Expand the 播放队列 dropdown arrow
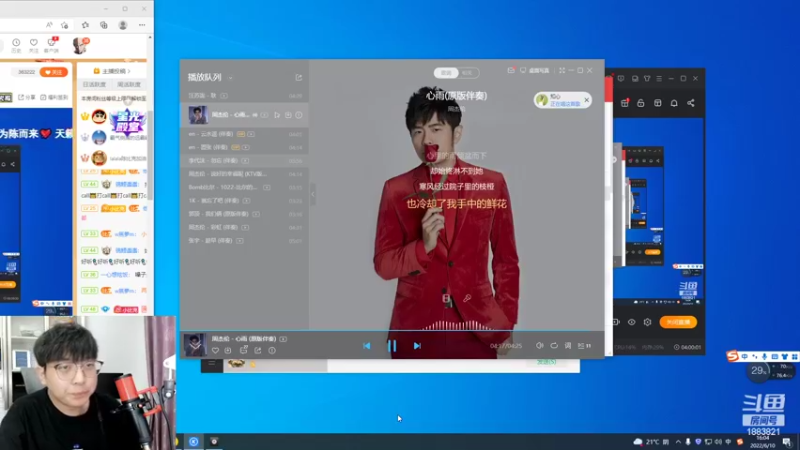The height and width of the screenshot is (450, 800). point(231,78)
